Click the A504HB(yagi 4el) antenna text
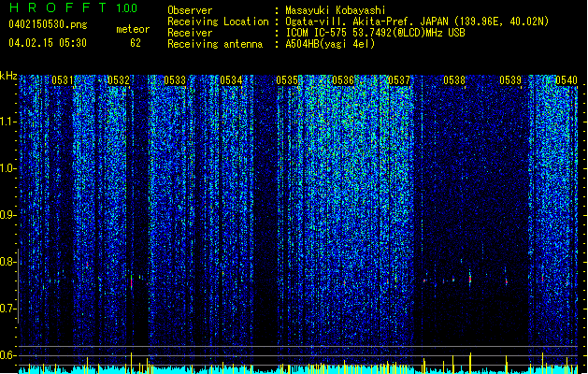 330,44
